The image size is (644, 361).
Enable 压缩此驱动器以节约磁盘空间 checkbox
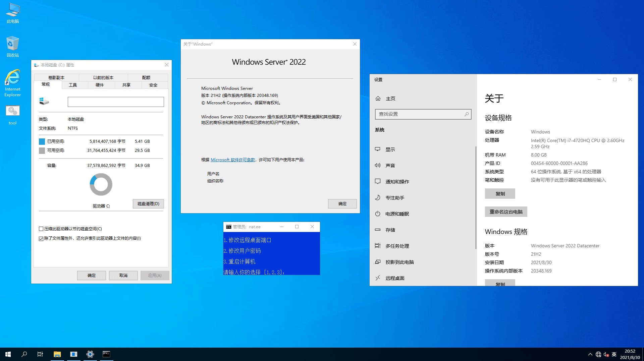pos(41,229)
